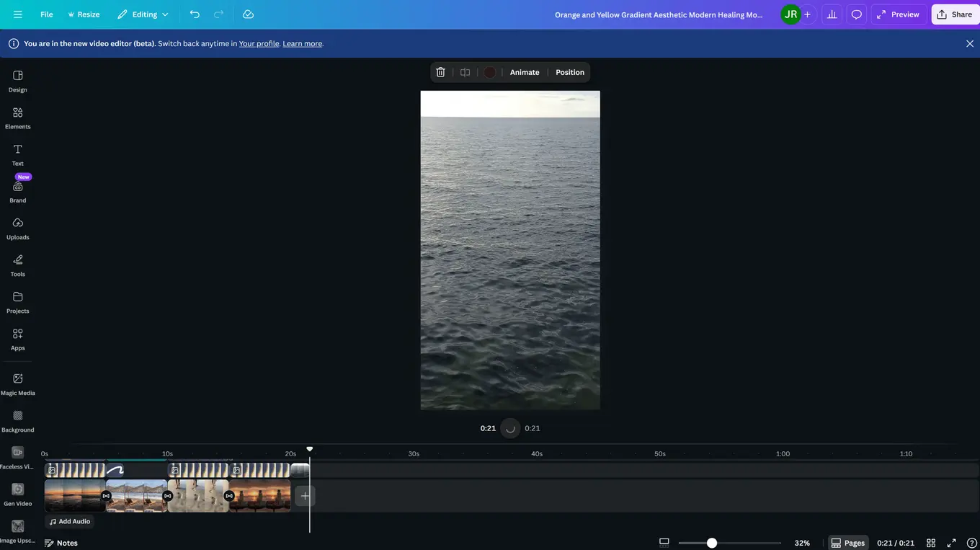Follow the Learn more link
980x550 pixels.
302,44
